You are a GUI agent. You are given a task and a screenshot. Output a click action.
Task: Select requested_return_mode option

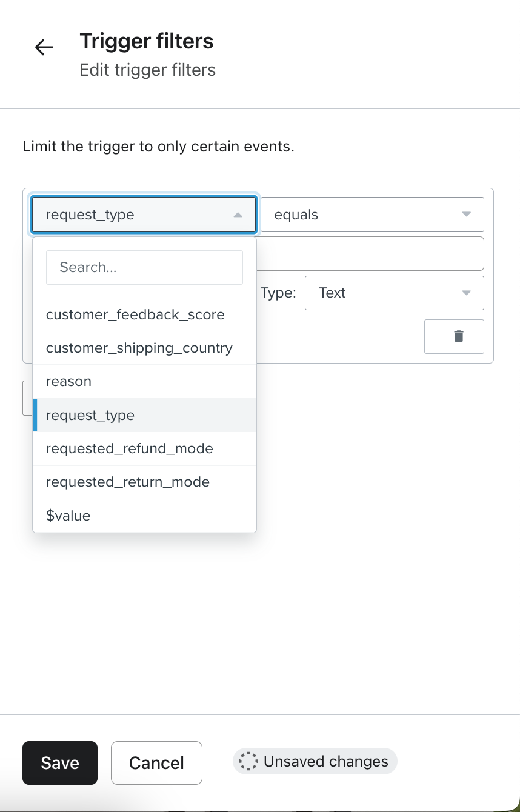[144, 482]
